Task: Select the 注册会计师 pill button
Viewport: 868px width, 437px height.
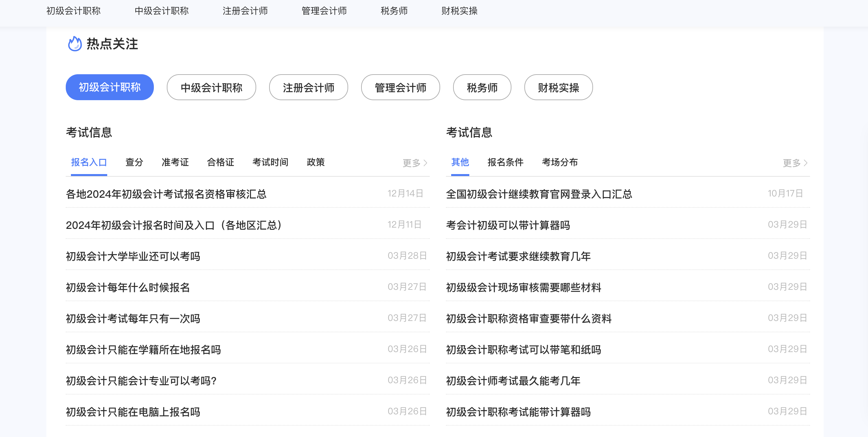Action: point(309,87)
